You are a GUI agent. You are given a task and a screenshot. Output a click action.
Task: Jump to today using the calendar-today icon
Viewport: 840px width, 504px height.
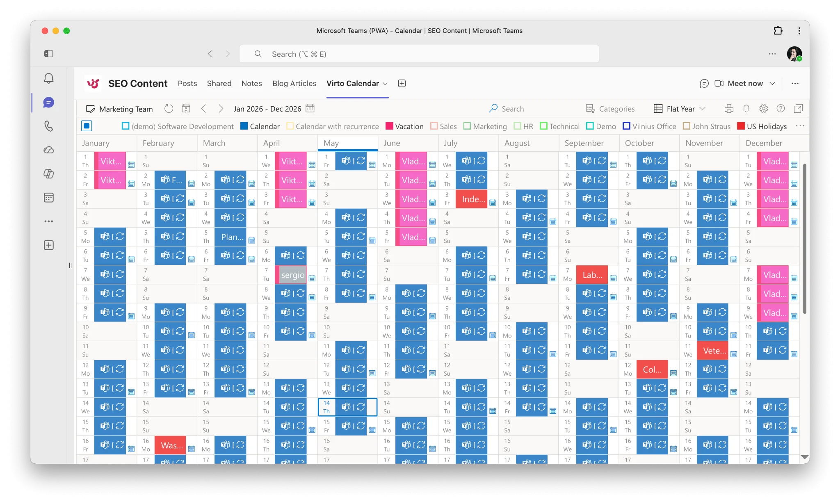pyautogui.click(x=186, y=109)
